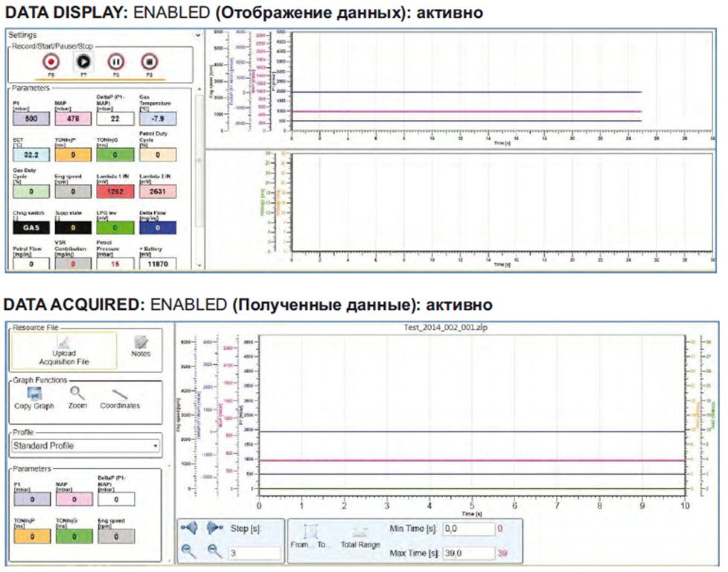Click the Copy Graph icon

(33, 393)
